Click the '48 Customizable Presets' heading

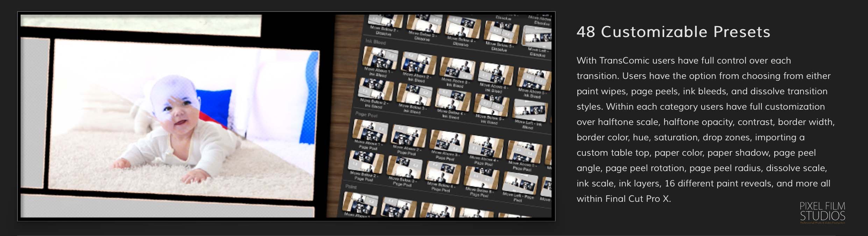pos(673,32)
